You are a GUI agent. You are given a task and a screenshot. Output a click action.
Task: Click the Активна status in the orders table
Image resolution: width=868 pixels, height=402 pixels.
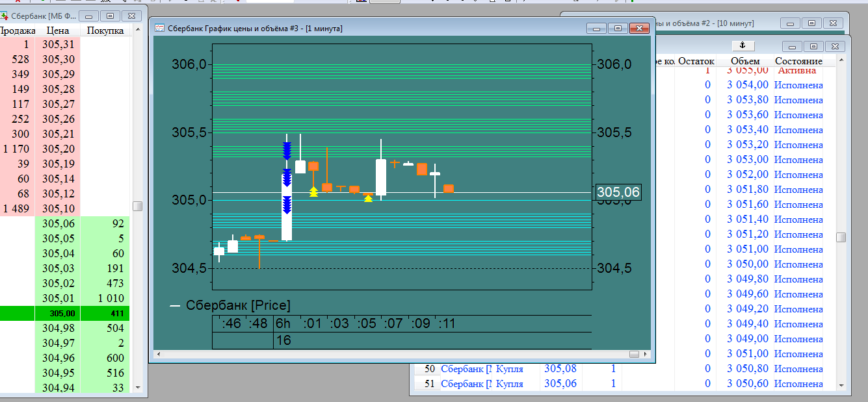coord(796,70)
